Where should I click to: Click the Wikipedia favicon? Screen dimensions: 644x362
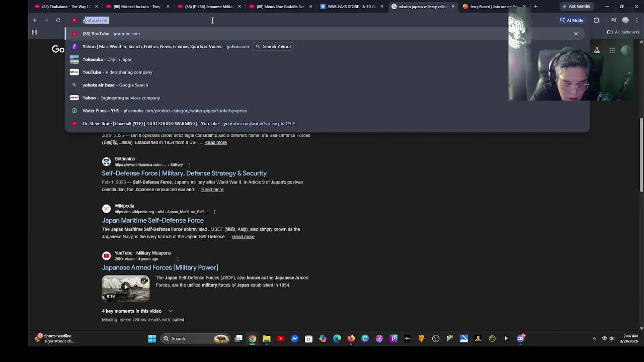106,209
